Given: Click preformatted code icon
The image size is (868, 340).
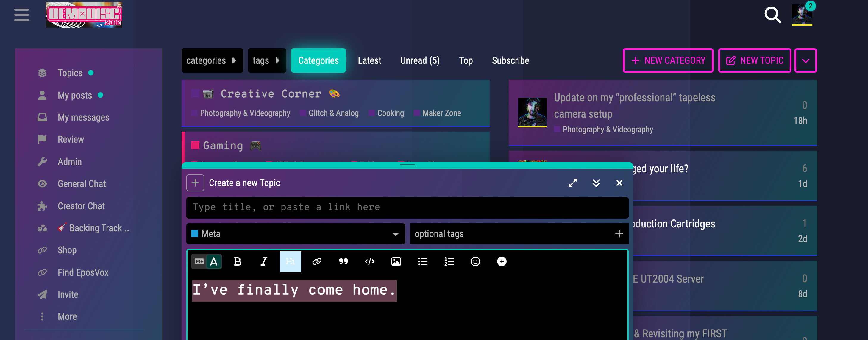Looking at the screenshot, I should [x=370, y=261].
